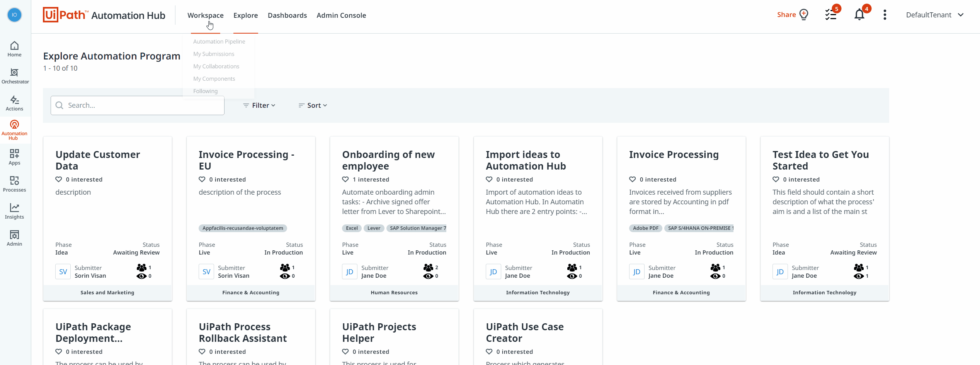The width and height of the screenshot is (980, 365).
Task: Click the search magnifier icon
Action: pyautogui.click(x=60, y=105)
